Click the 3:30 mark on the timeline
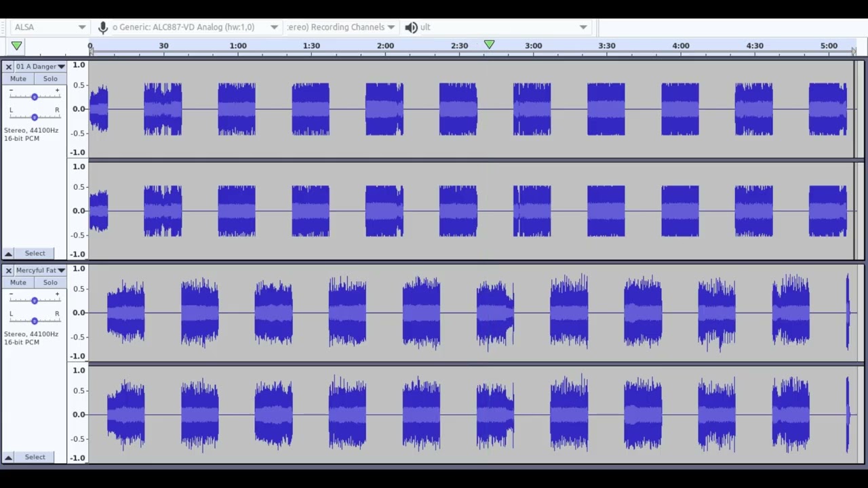868x488 pixels. (x=607, y=46)
